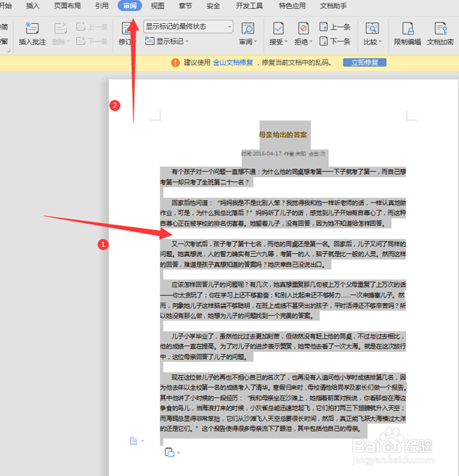459x476 pixels.
Task: Select the 审阅 tab
Action: [130, 6]
